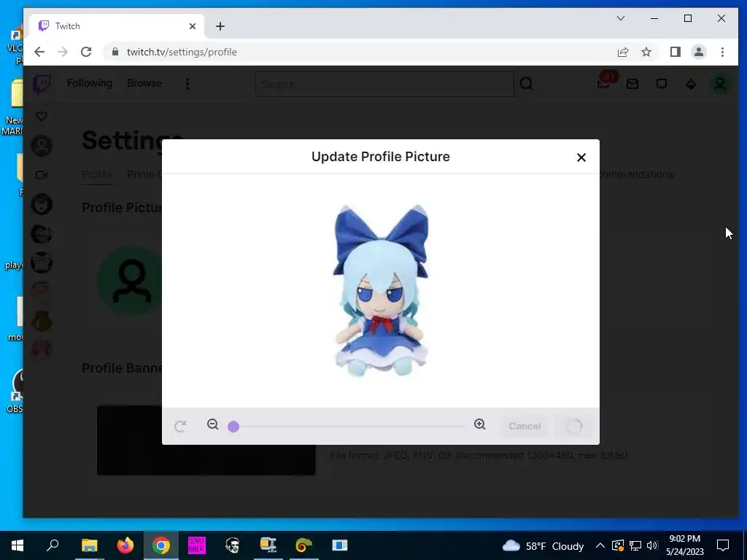
Task: Open File Explorer from the taskbar
Action: pos(89,545)
